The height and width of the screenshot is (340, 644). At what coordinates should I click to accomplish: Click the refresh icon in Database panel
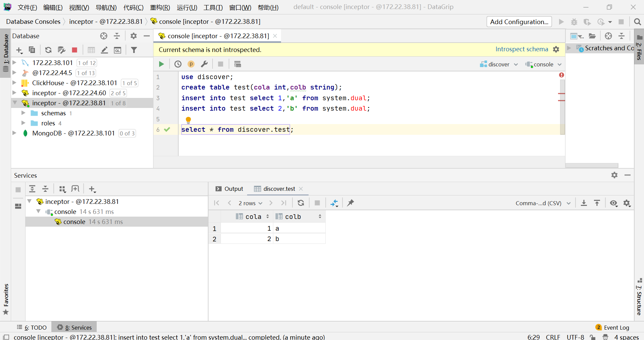pyautogui.click(x=48, y=50)
